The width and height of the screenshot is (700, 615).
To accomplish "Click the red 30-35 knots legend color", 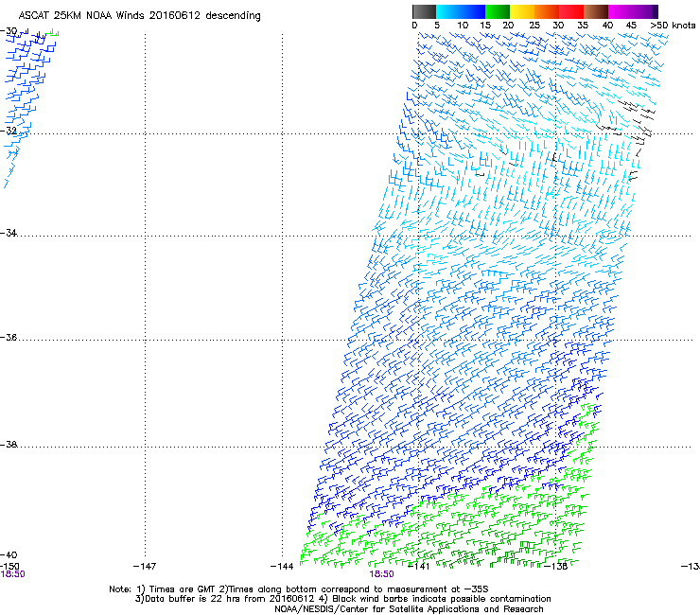I will tap(571, 11).
